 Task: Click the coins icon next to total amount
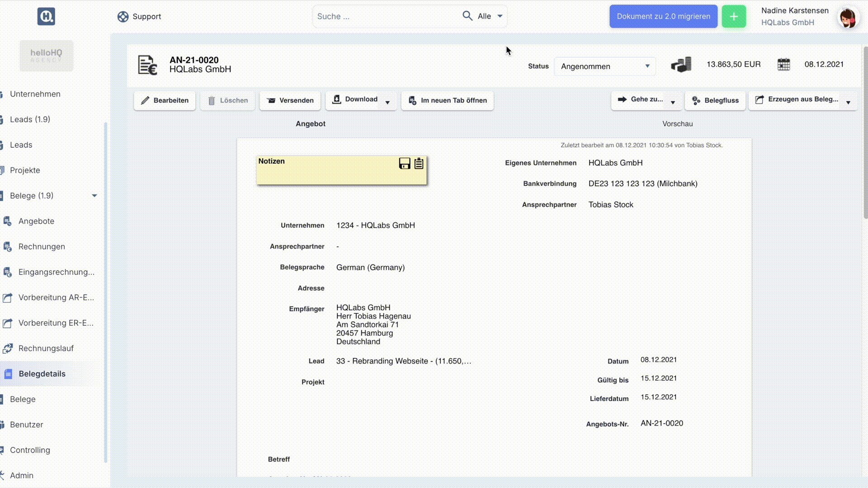point(681,65)
